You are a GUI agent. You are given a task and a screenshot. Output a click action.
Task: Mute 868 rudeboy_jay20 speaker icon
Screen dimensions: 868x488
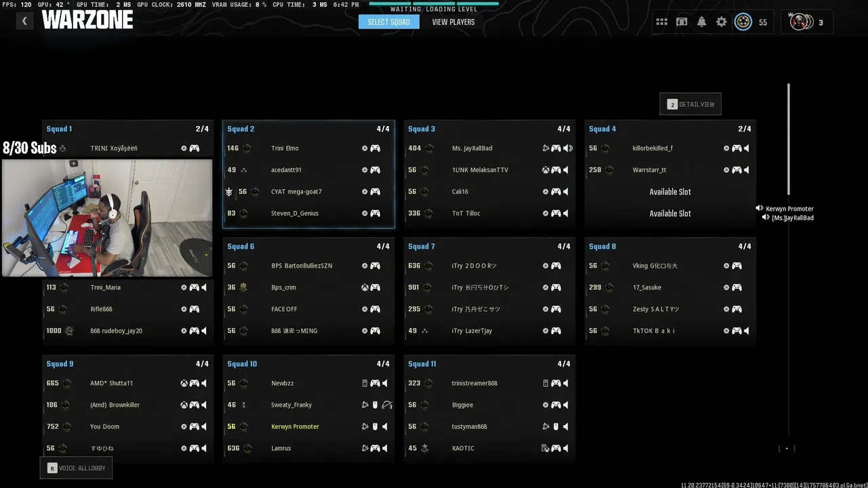click(x=204, y=331)
